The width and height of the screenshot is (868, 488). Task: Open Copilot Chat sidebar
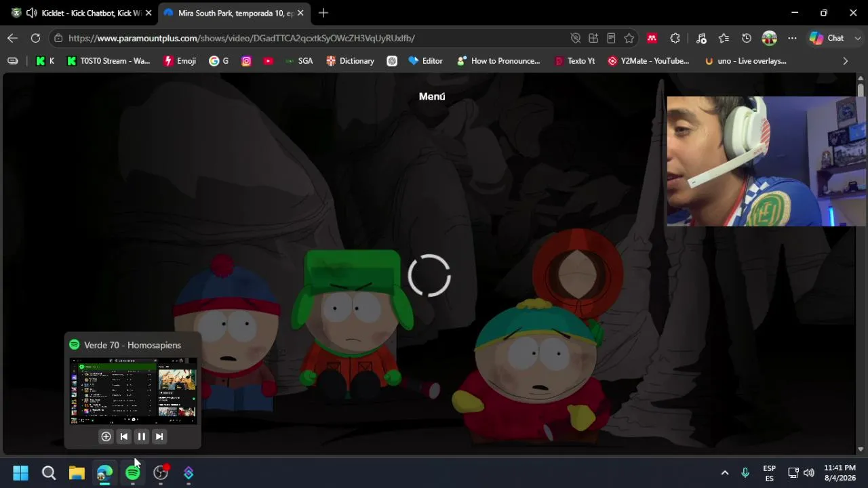pyautogui.click(x=827, y=38)
